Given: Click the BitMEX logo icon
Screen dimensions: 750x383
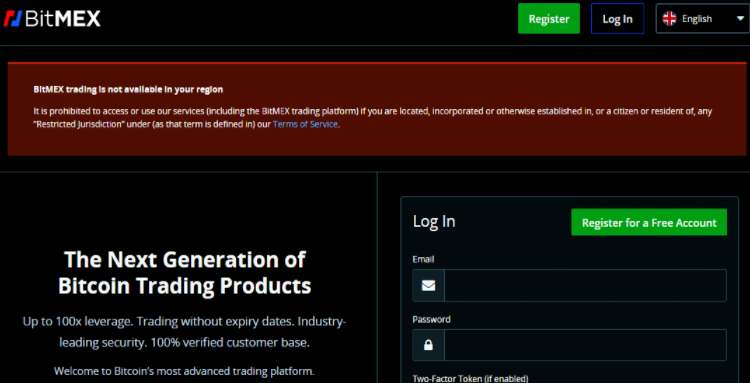Looking at the screenshot, I should pos(13,19).
